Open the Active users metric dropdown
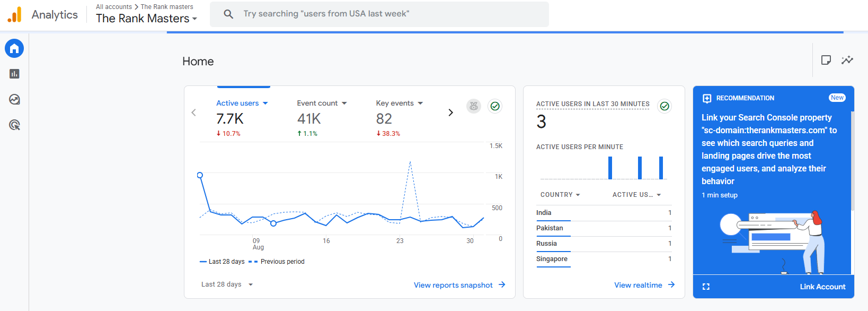 point(242,103)
